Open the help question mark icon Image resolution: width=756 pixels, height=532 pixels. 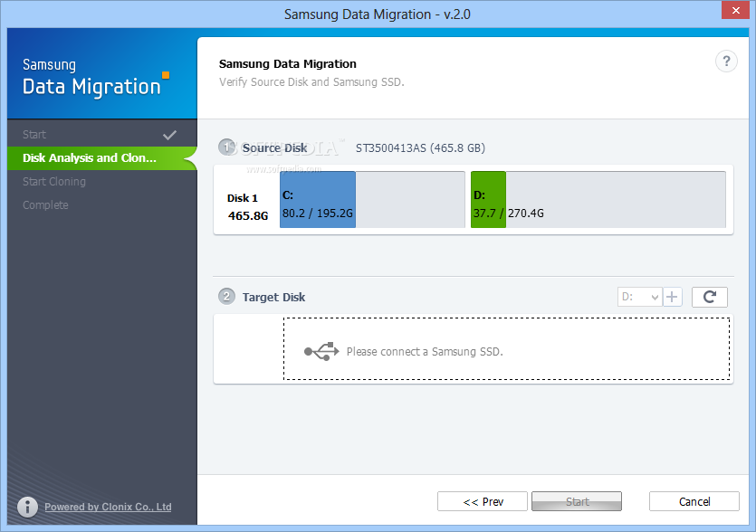[x=726, y=62]
